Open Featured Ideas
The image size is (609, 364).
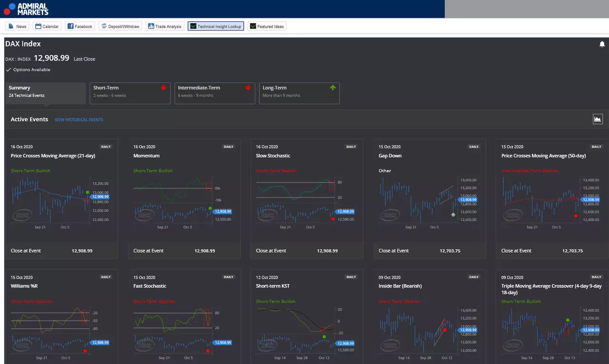267,26
